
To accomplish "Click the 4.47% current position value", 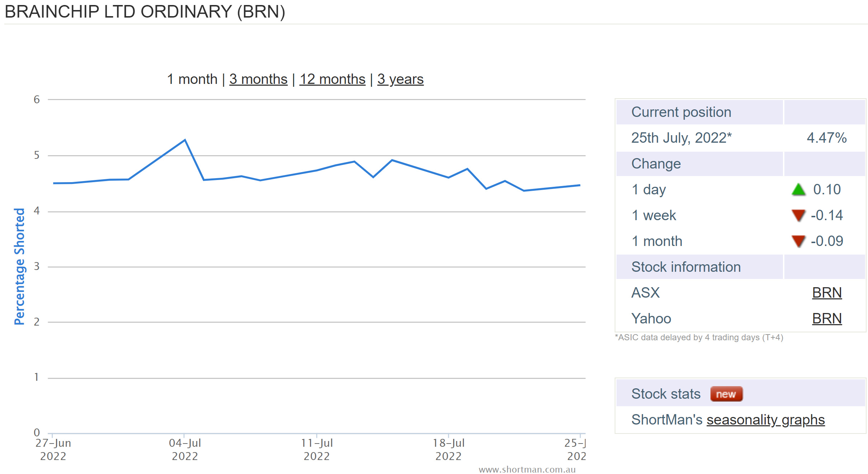I will [826, 138].
